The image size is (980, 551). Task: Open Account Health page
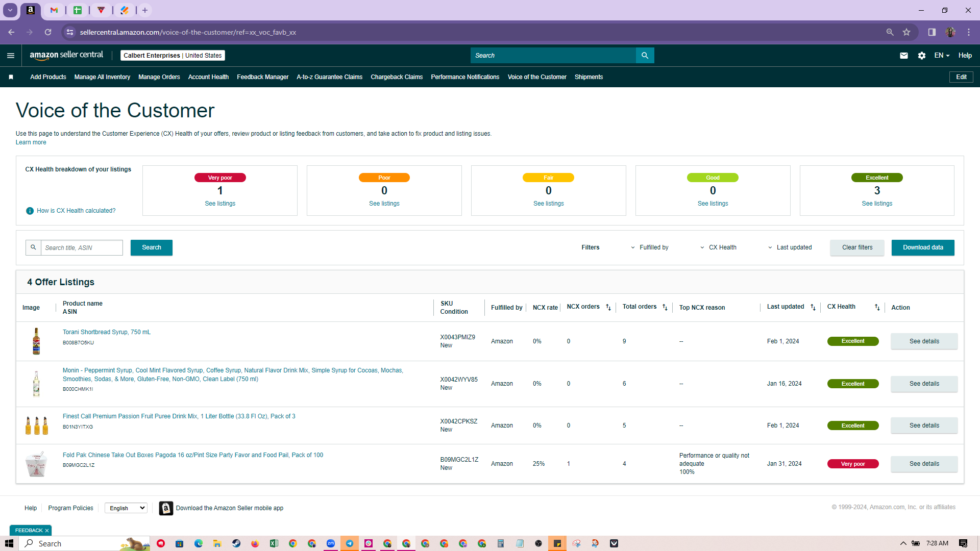[x=208, y=77]
